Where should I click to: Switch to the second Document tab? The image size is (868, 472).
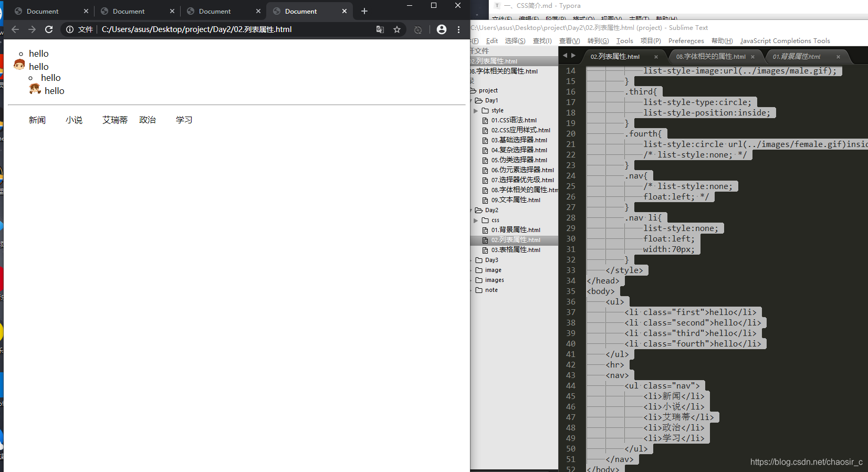[x=129, y=11]
